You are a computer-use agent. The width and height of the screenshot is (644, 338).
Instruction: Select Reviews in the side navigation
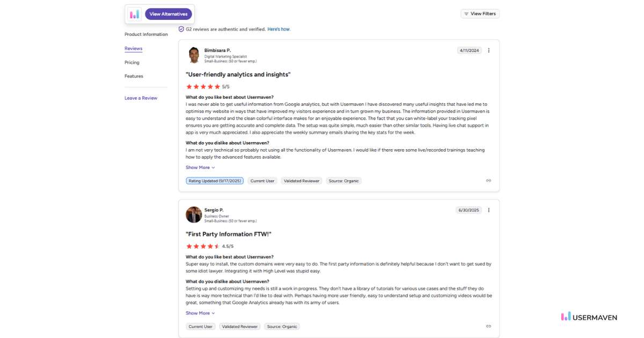point(134,48)
